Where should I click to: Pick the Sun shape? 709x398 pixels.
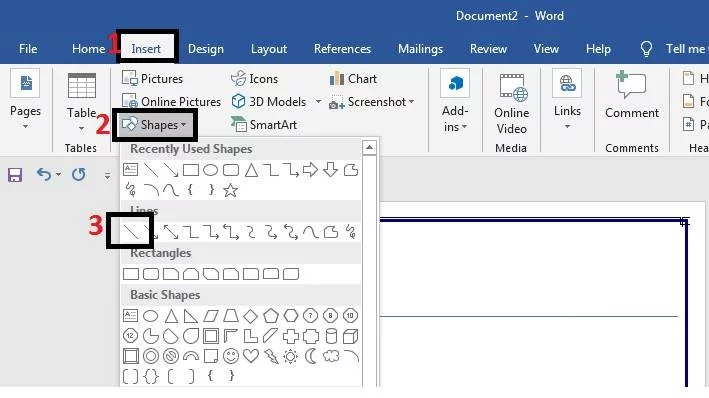coord(291,356)
